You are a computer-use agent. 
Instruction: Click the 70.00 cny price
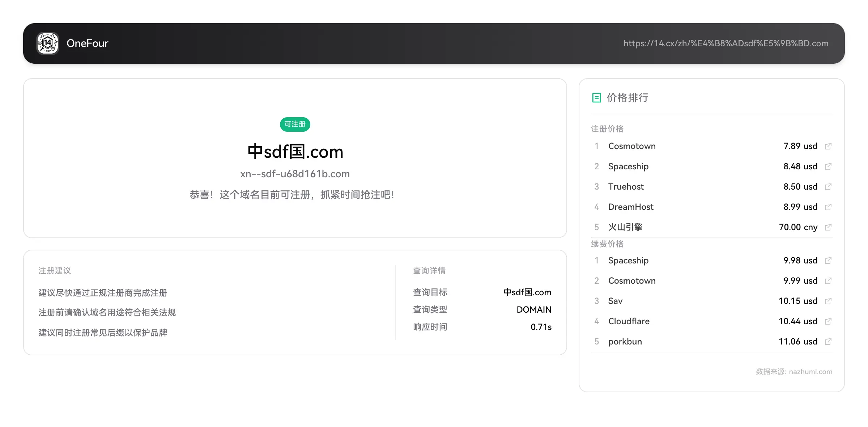798,227
